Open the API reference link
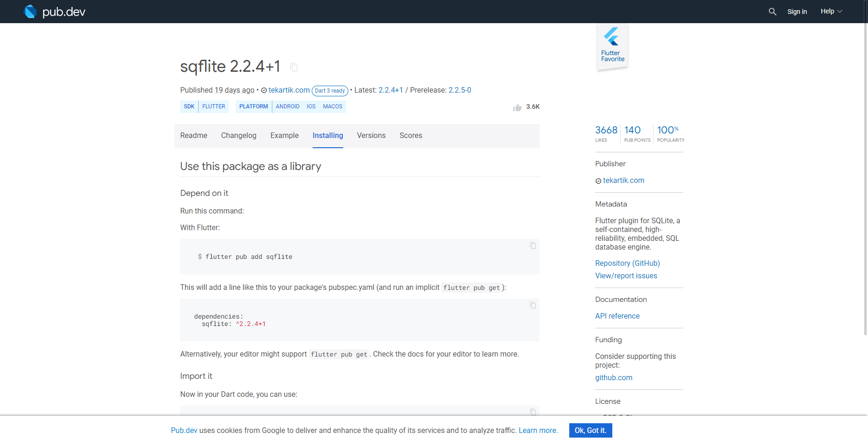The height and width of the screenshot is (445, 868). (617, 316)
